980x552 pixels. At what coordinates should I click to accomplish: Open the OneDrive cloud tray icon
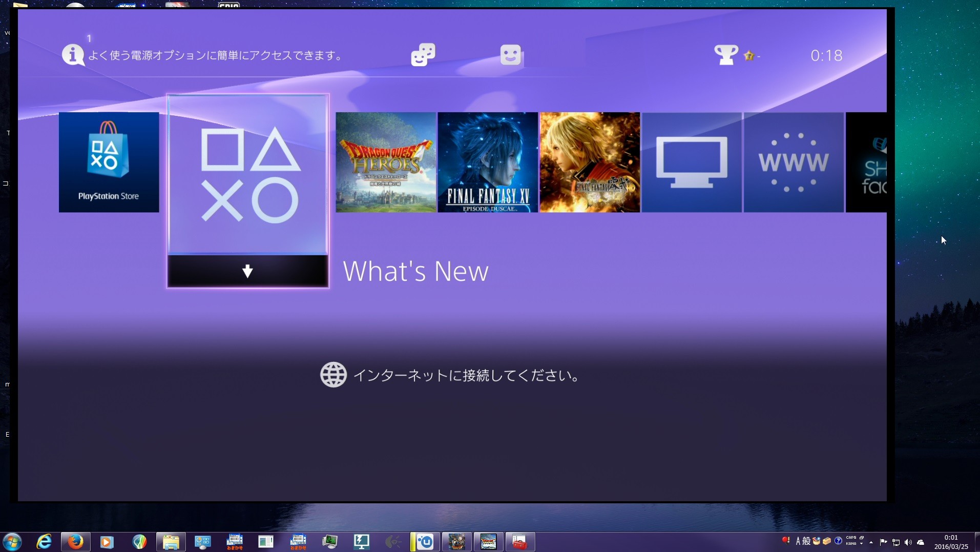921,542
